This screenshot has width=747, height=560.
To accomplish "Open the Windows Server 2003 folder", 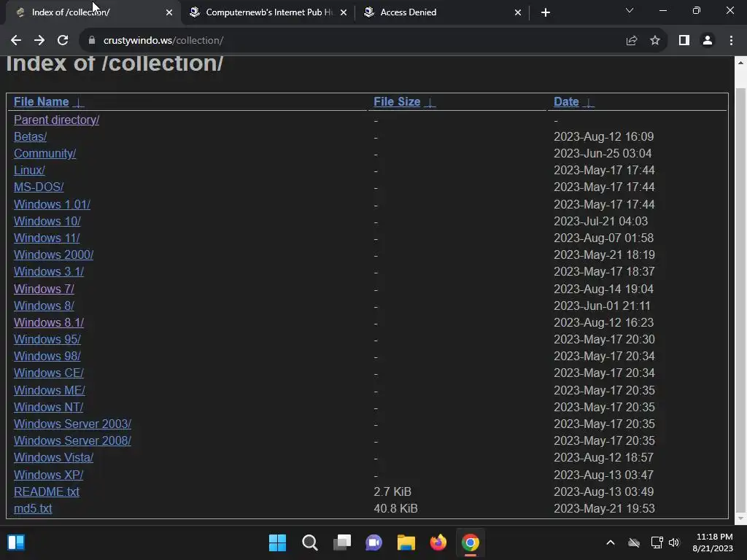I will coord(72,424).
